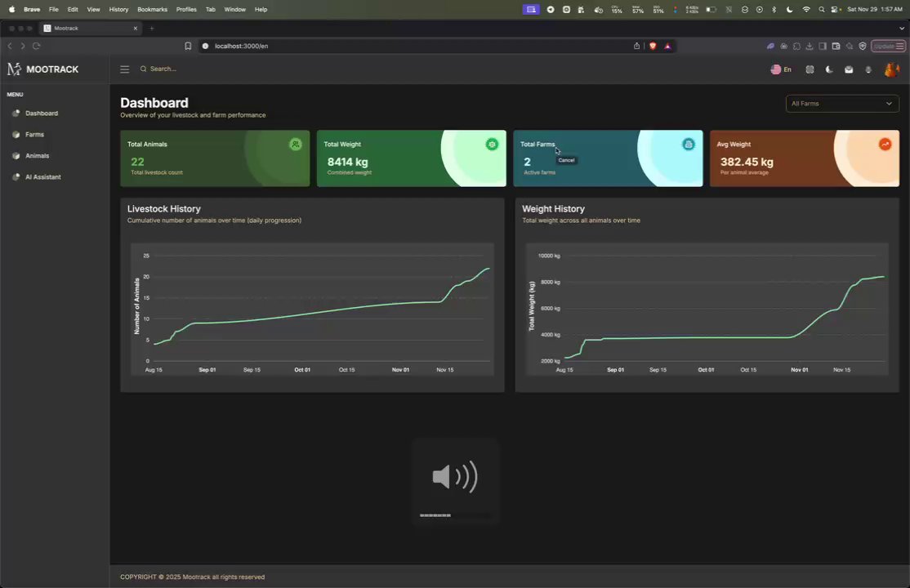This screenshot has height=588, width=910.
Task: Click the fullscreen grid icon in header
Action: pos(810,69)
